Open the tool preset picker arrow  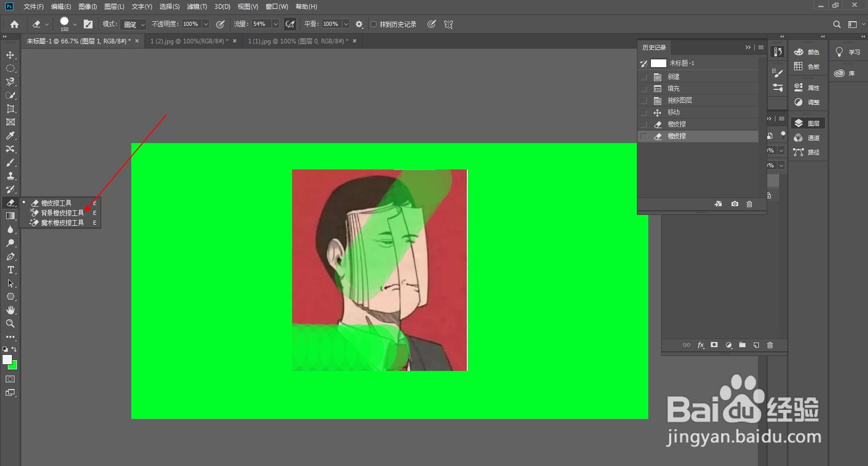[47, 24]
